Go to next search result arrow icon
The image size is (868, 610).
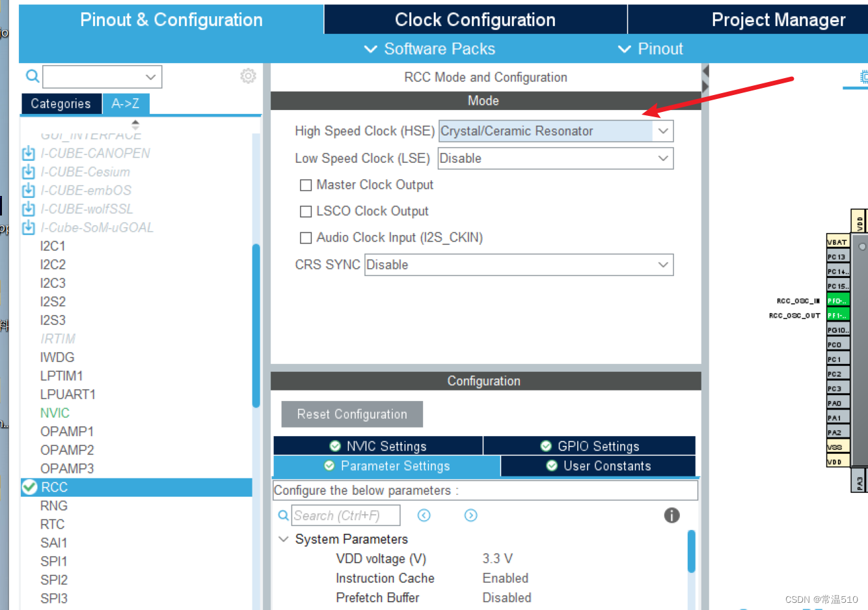coord(471,516)
